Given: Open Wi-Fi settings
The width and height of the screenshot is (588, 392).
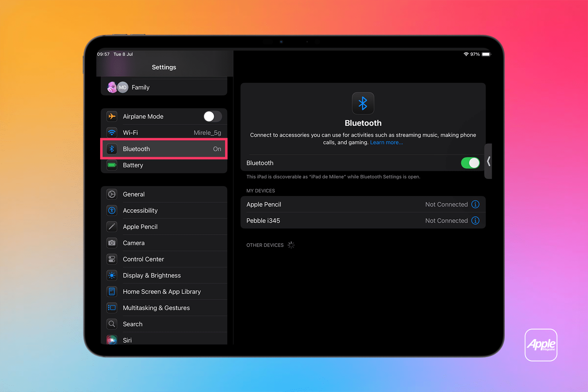Looking at the screenshot, I should click(x=164, y=133).
